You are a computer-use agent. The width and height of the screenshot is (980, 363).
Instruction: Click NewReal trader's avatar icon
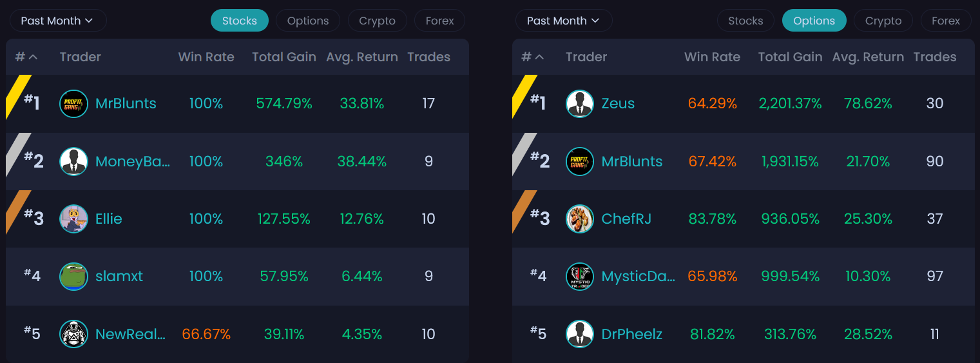coord(73,334)
